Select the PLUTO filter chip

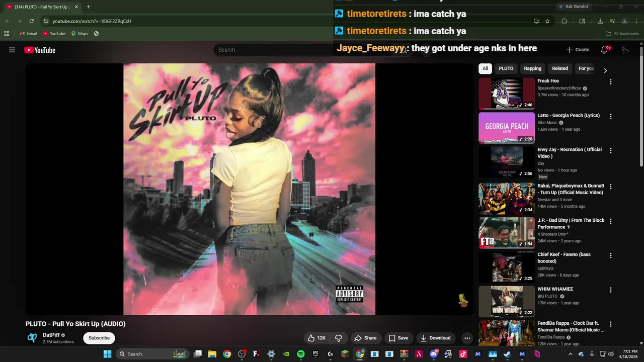tap(506, 68)
